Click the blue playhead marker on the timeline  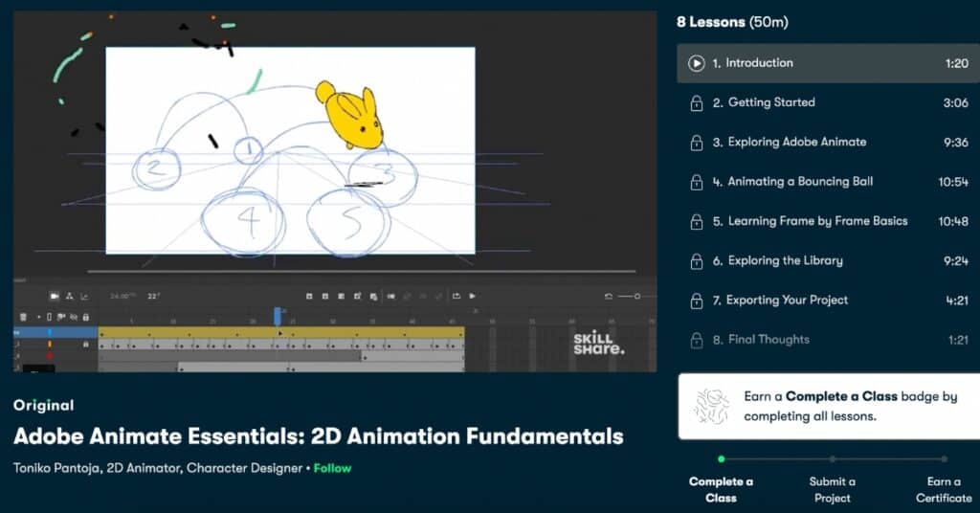point(278,315)
